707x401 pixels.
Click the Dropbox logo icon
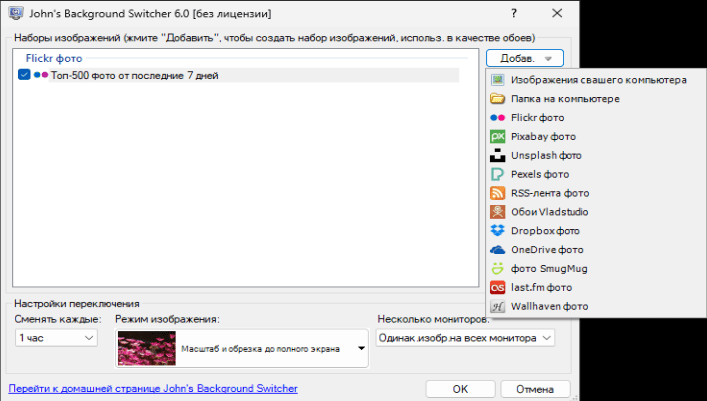coord(497,231)
